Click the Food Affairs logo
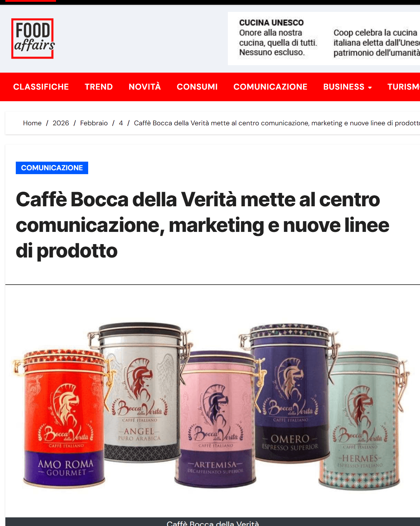This screenshot has width=420, height=526. (33, 38)
